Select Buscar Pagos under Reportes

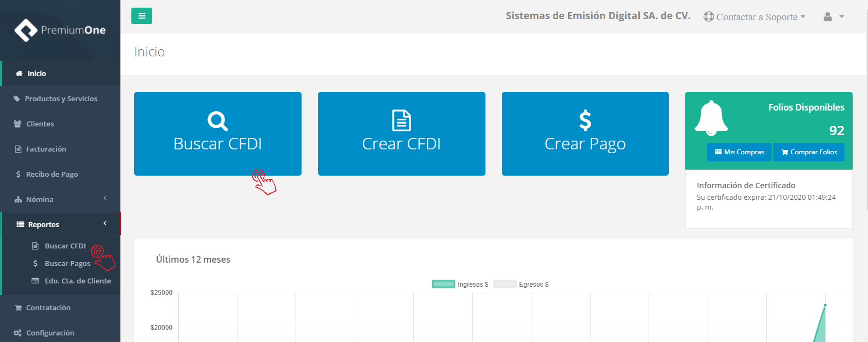tap(67, 263)
